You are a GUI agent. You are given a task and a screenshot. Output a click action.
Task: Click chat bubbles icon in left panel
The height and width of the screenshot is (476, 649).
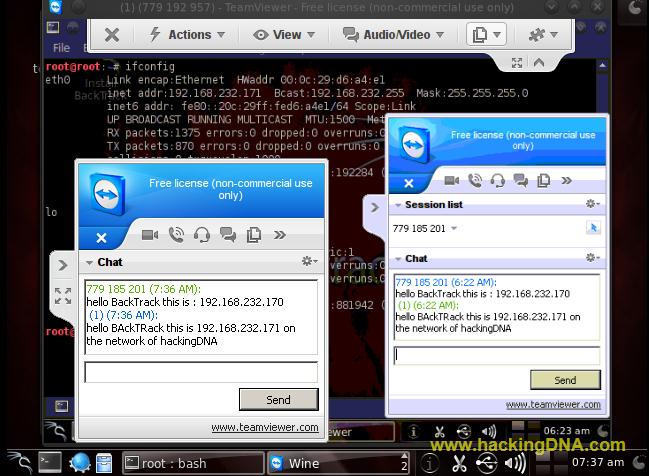point(228,235)
